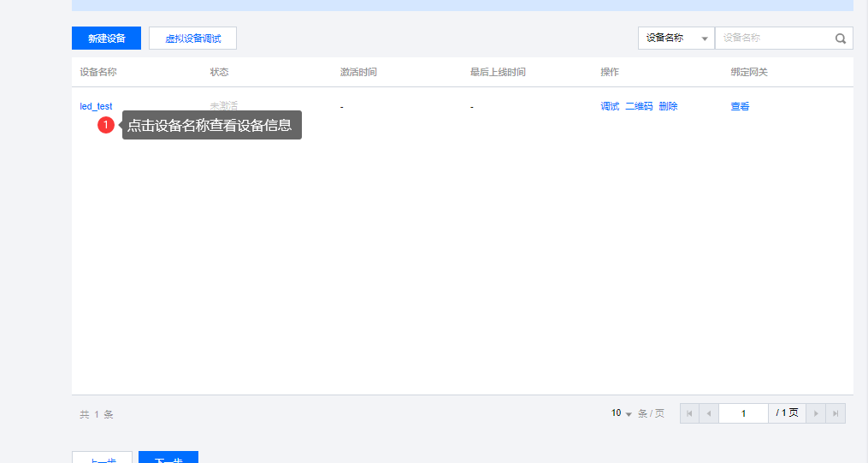Click the 操作 column header
This screenshot has height=463, width=868.
coord(610,72)
